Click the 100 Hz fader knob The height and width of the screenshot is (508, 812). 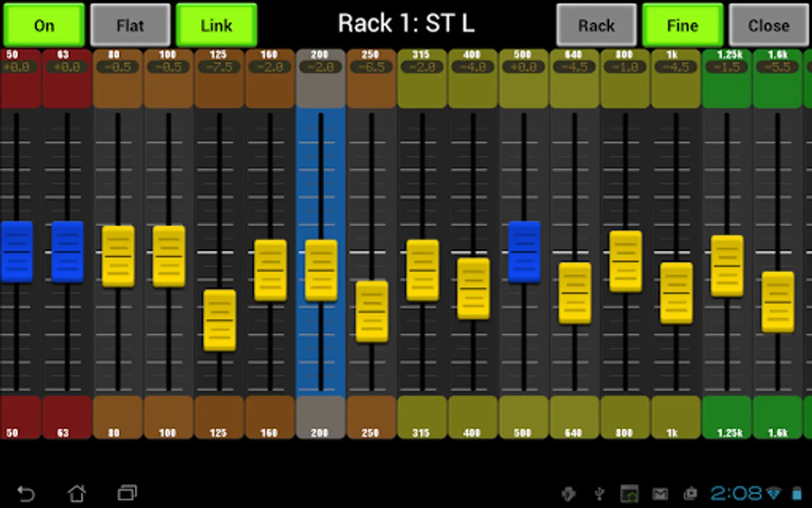[x=169, y=256]
